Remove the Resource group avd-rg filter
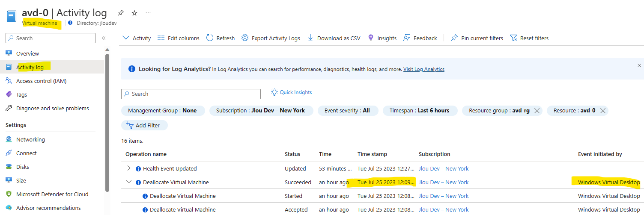 tap(537, 111)
